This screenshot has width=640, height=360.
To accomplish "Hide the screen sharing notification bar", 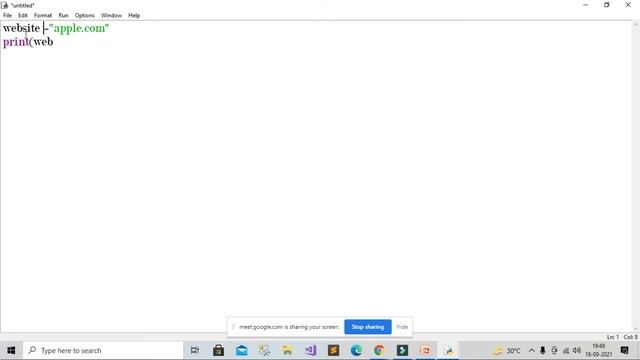I will click(x=402, y=327).
